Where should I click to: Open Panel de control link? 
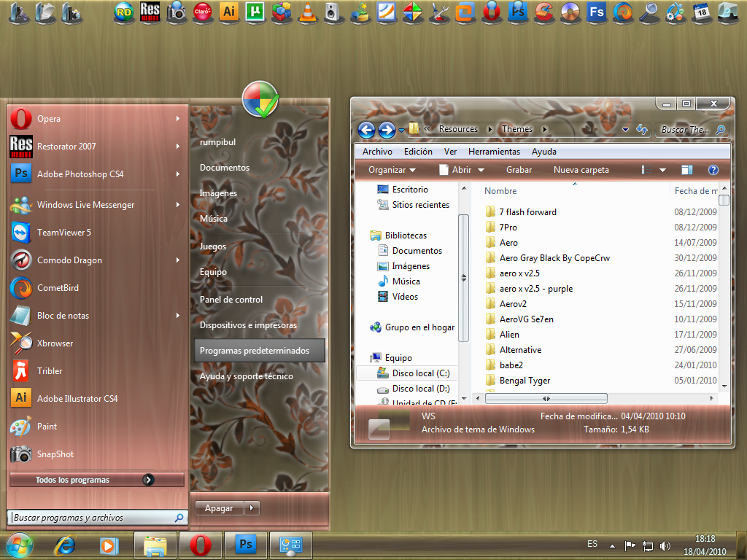(231, 300)
